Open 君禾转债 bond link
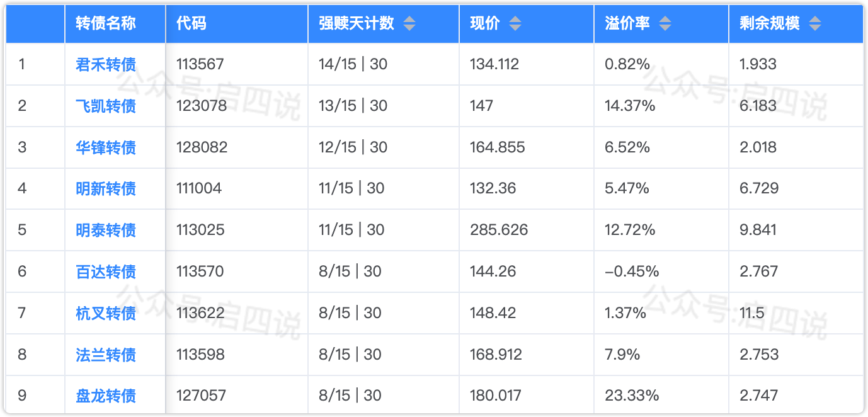Screen dimensions: 868x417 click(106, 64)
